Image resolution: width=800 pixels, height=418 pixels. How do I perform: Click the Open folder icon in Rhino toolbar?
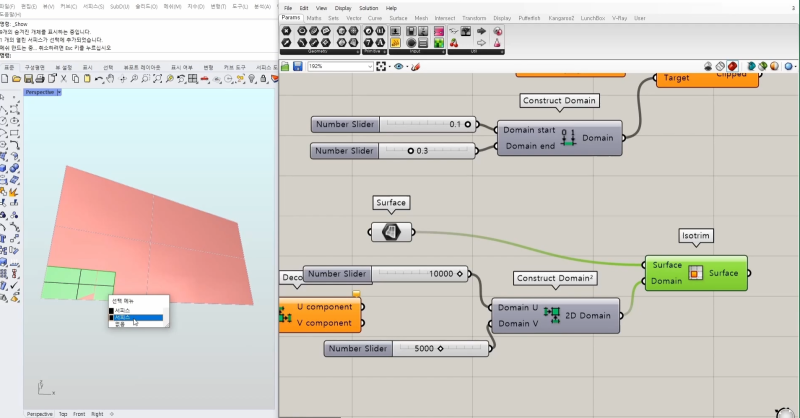pyautogui.click(x=16, y=79)
